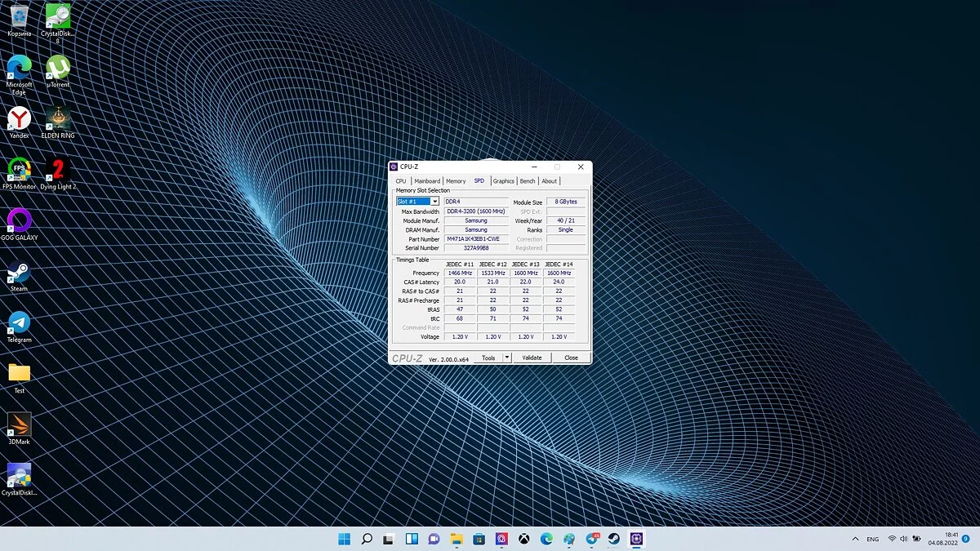Switch to the Mainboard tab
Screen dimensions: 980x551
(427, 181)
